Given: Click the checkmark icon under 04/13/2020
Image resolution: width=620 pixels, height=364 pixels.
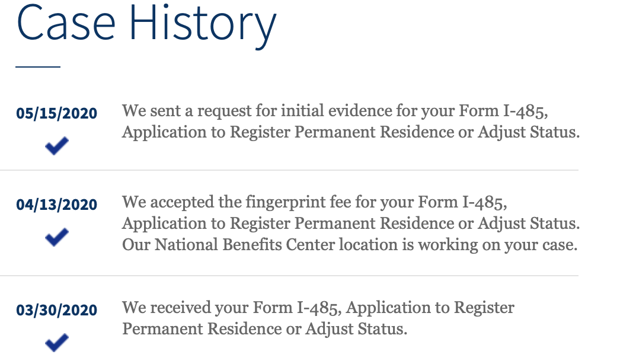Looking at the screenshot, I should [57, 237].
